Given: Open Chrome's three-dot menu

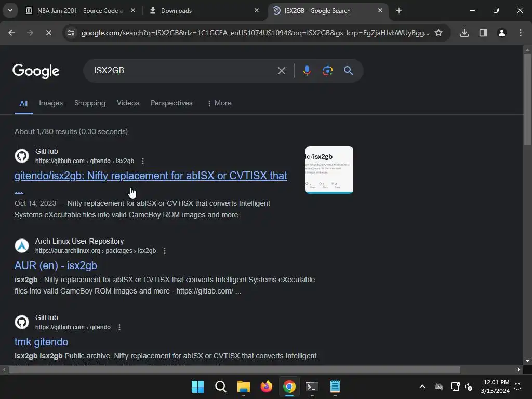Looking at the screenshot, I should pos(521,33).
